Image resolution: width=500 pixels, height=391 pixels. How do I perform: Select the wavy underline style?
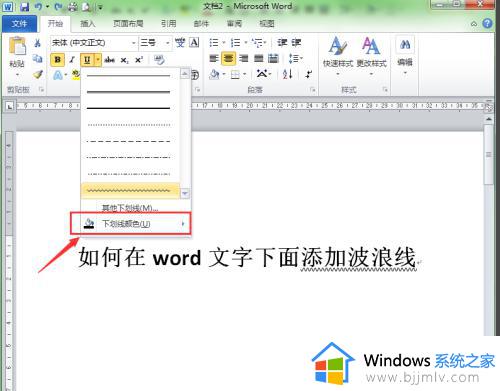click(x=130, y=191)
